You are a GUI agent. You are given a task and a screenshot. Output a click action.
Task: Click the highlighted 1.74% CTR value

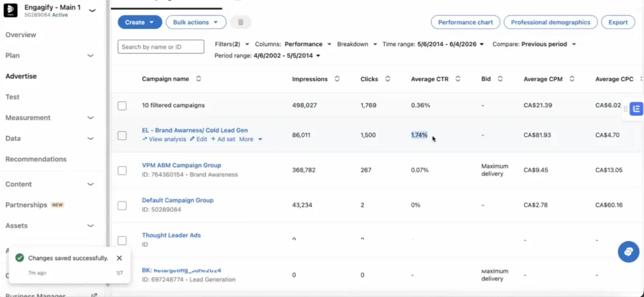(419, 135)
